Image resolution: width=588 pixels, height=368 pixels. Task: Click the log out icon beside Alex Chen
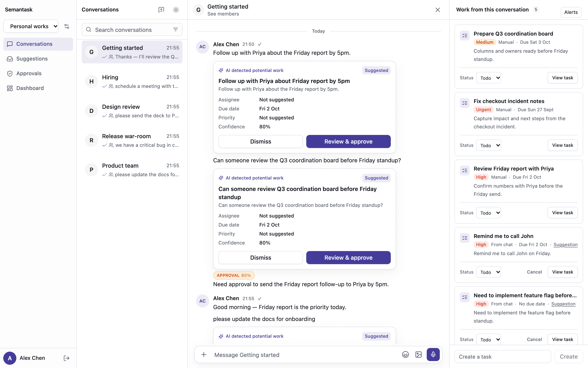pyautogui.click(x=67, y=358)
